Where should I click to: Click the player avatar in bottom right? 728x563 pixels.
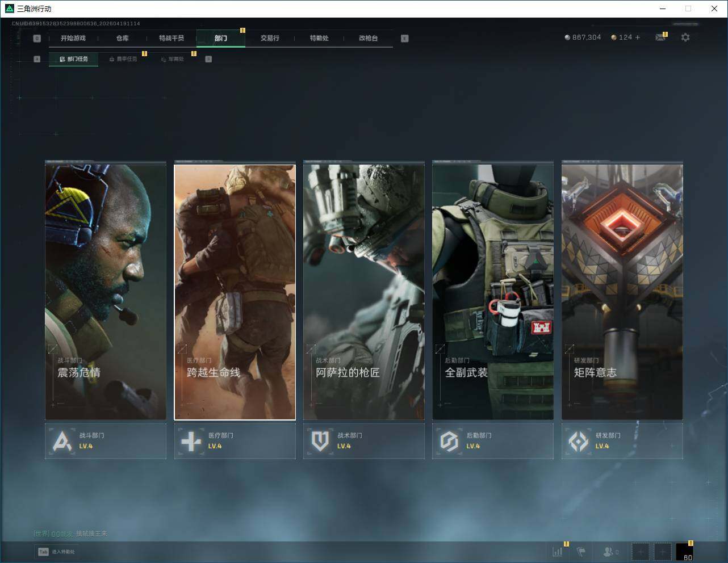(x=684, y=552)
